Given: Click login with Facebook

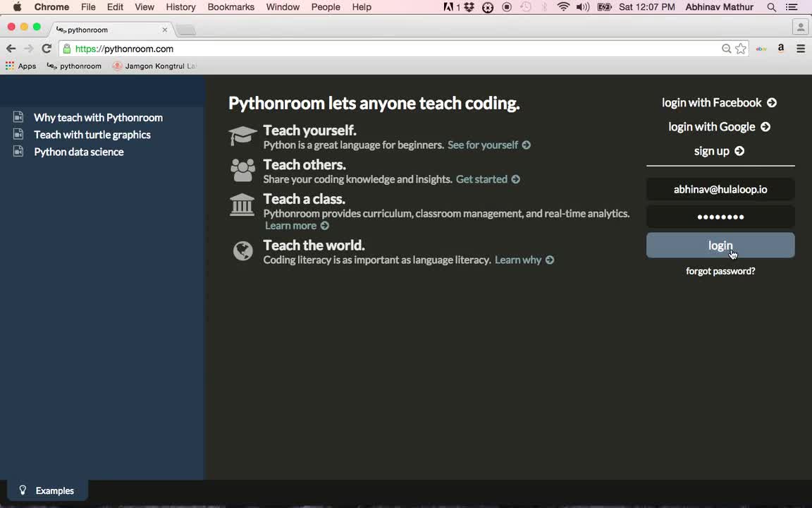Looking at the screenshot, I should [x=719, y=102].
